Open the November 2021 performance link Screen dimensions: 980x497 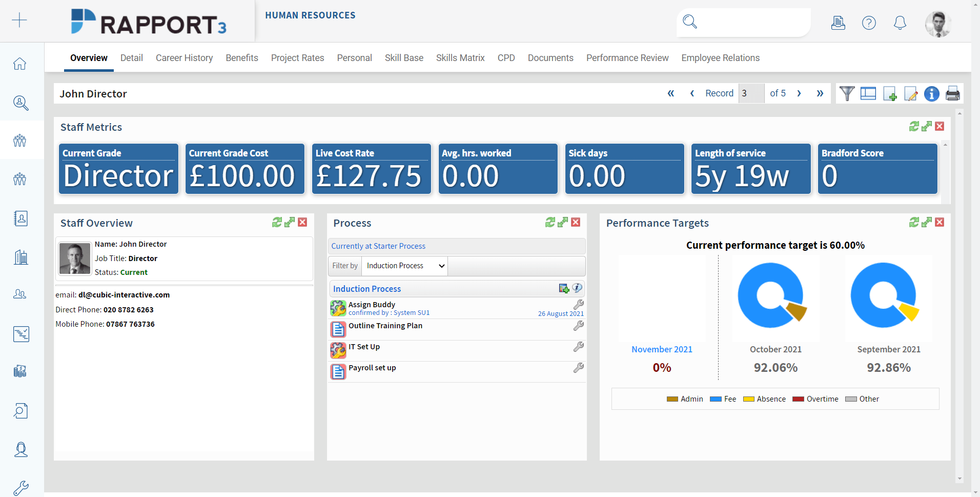[662, 349]
